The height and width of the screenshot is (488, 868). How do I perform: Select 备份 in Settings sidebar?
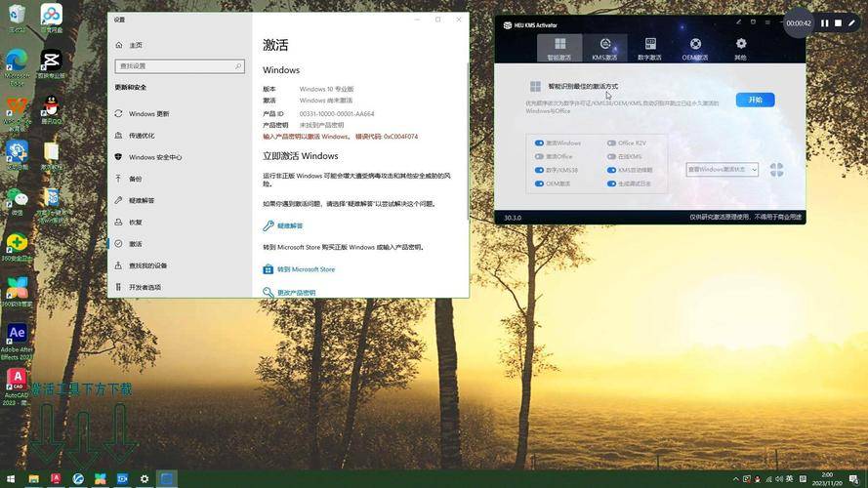[180, 179]
